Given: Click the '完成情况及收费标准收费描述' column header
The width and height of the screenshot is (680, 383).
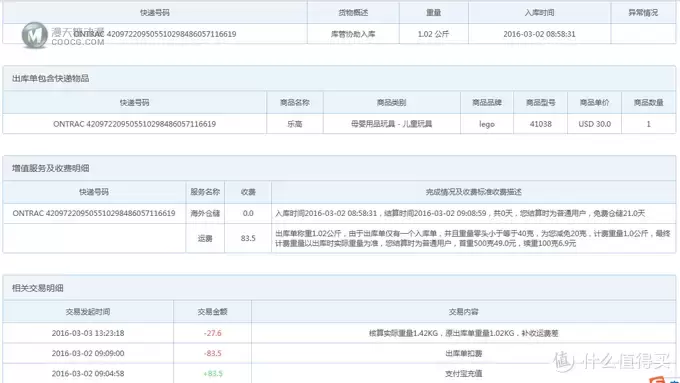Looking at the screenshot, I should tap(473, 192).
